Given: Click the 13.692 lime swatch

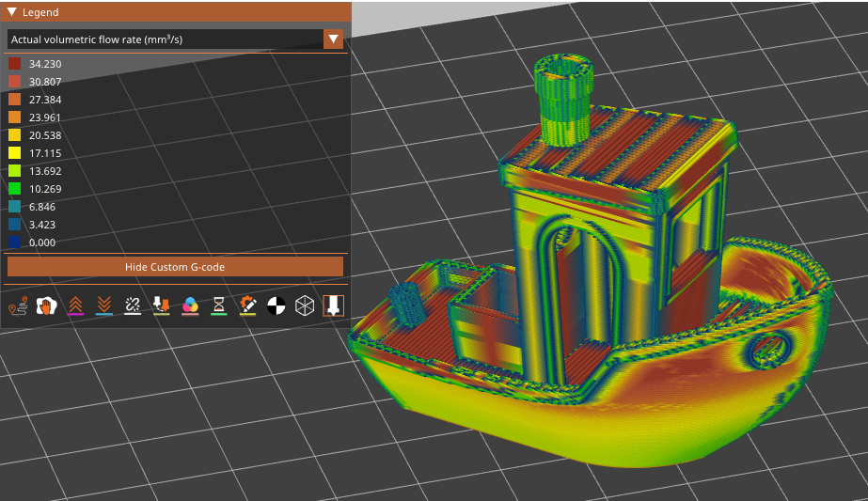Looking at the screenshot, I should tap(14, 171).
